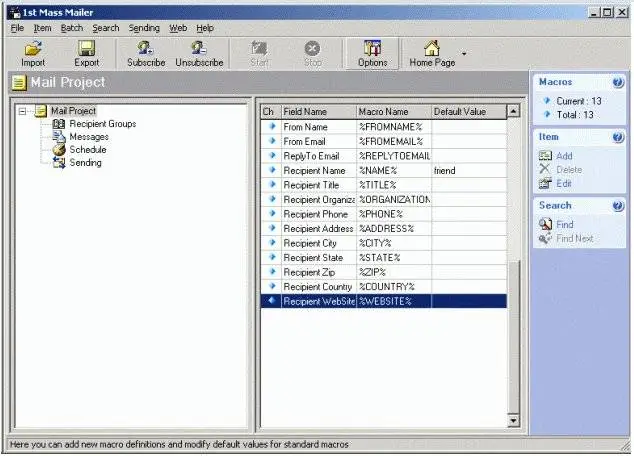Screen dimensions: 634x456
Task: Click the Subscribe toolbar icon
Action: click(x=146, y=49)
